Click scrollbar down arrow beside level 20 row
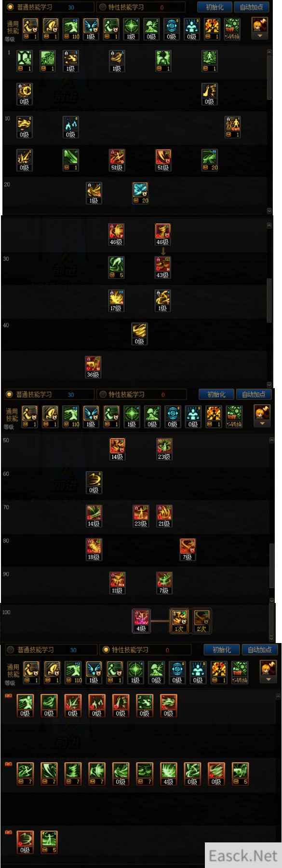 pyautogui.click(x=270, y=211)
